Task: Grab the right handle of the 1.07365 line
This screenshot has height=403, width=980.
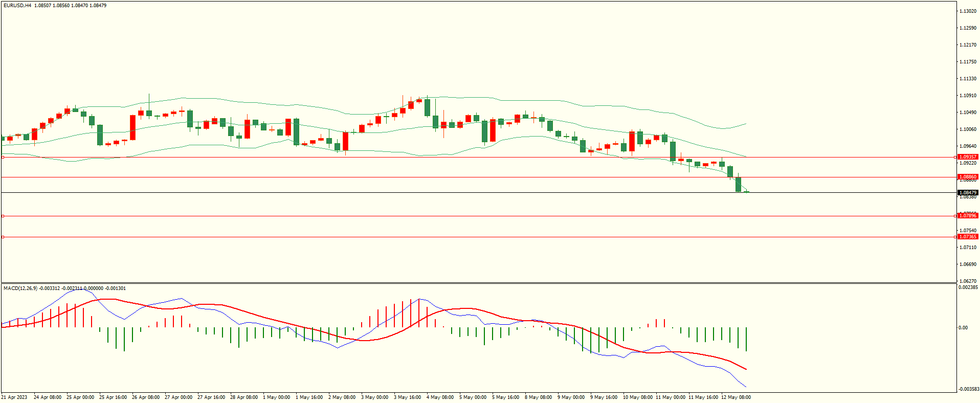Action: pos(955,237)
